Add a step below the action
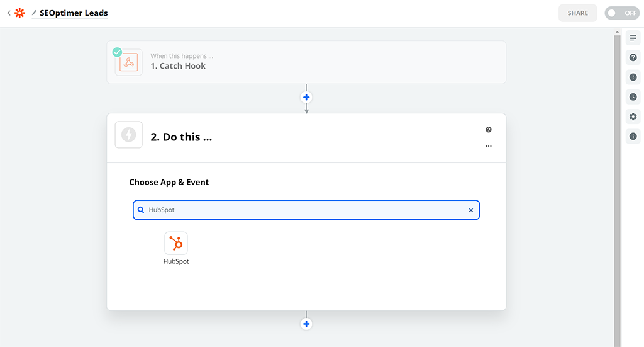The height and width of the screenshot is (347, 644). (306, 324)
